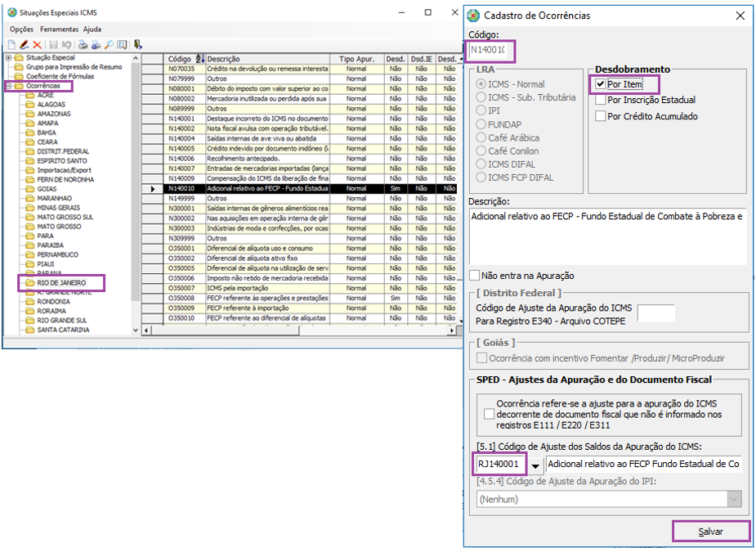Click the Dsd.IE column header
Image resolution: width=756 pixels, height=548 pixels.
click(x=422, y=59)
